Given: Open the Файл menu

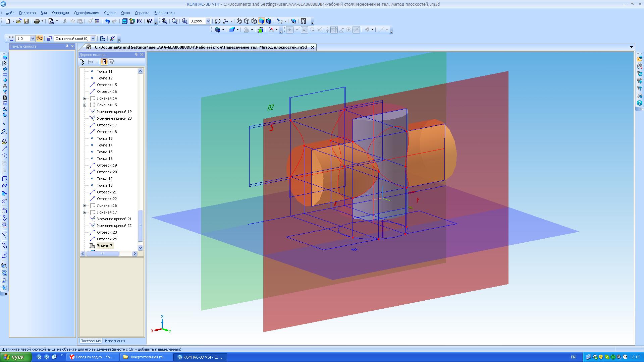Looking at the screenshot, I should point(10,13).
